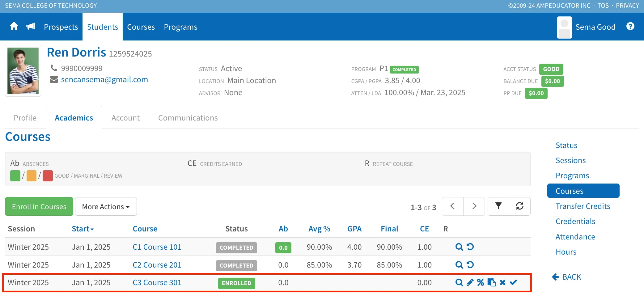Image resolution: width=644 pixels, height=296 pixels.
Task: Click revert icon for C2 Course 201
Action: (470, 265)
